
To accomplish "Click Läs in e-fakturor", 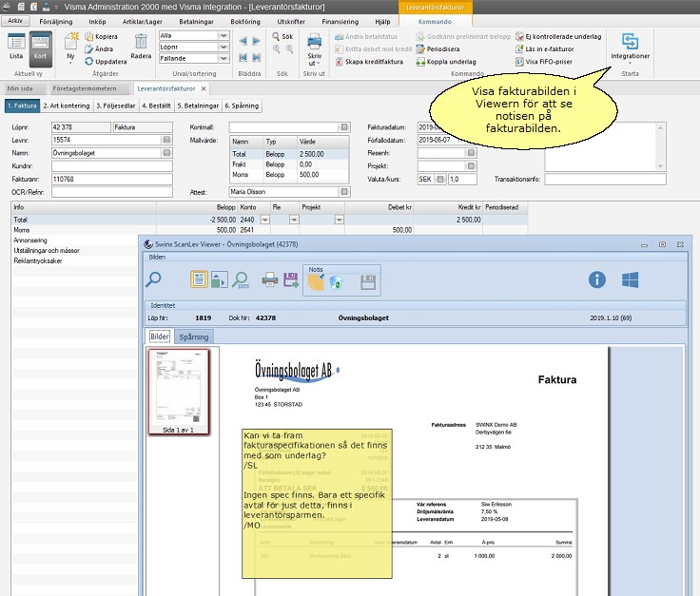I will point(545,49).
